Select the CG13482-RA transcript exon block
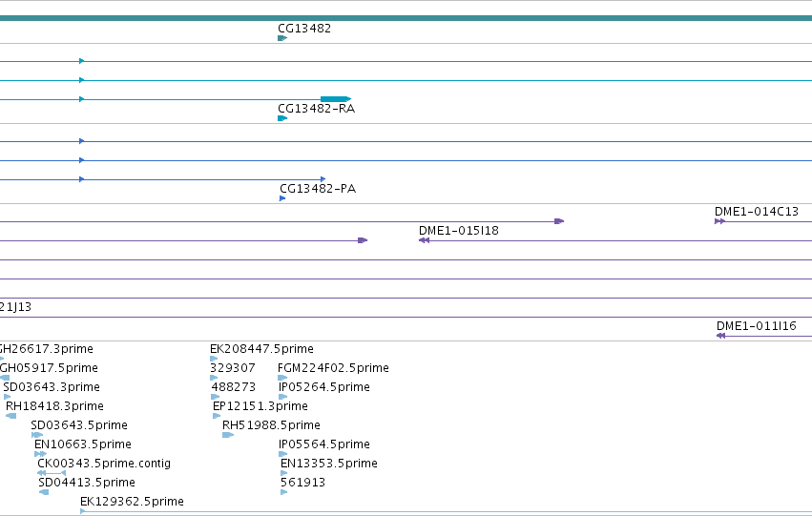Image resolution: width=812 pixels, height=516 pixels. (x=336, y=99)
